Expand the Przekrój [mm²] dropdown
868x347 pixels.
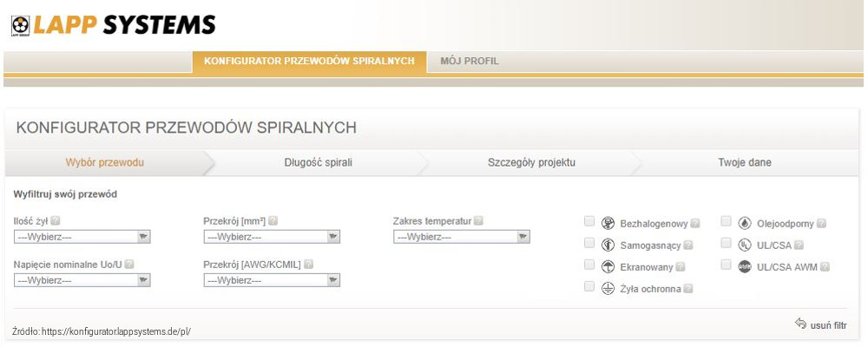pos(271,236)
